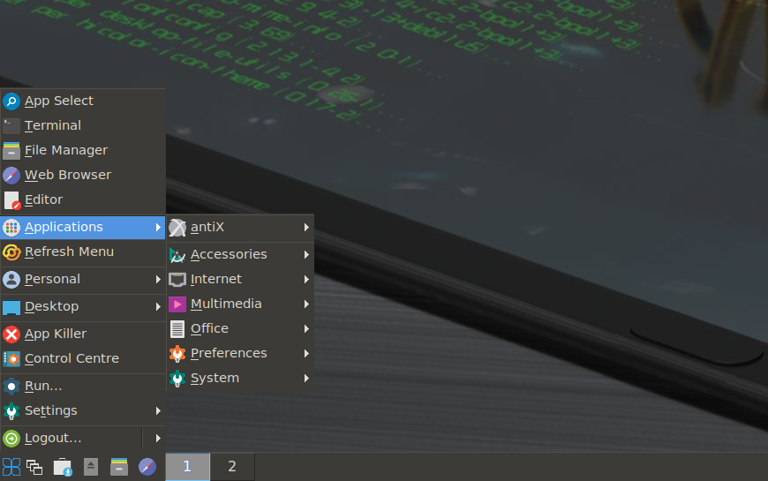This screenshot has width=768, height=481.
Task: Expand the System submenu arrow
Action: click(x=306, y=378)
